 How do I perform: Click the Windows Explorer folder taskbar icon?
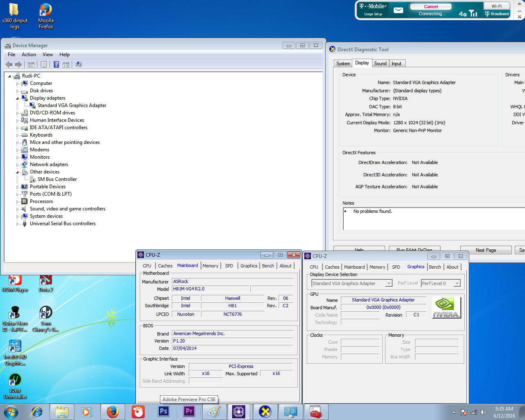point(62,411)
